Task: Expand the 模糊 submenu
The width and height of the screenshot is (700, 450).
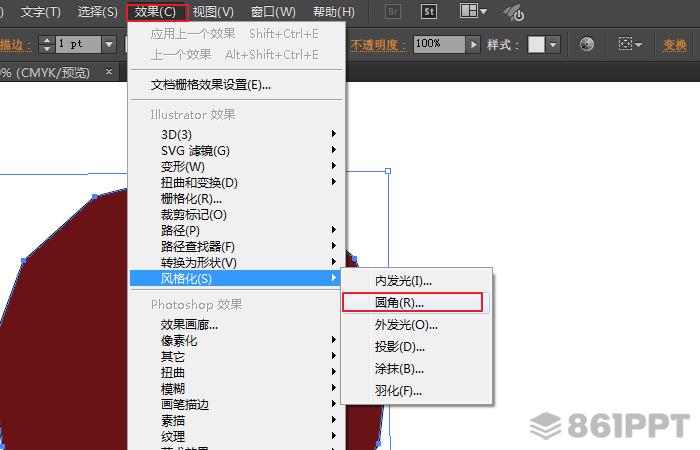Action: (237, 388)
